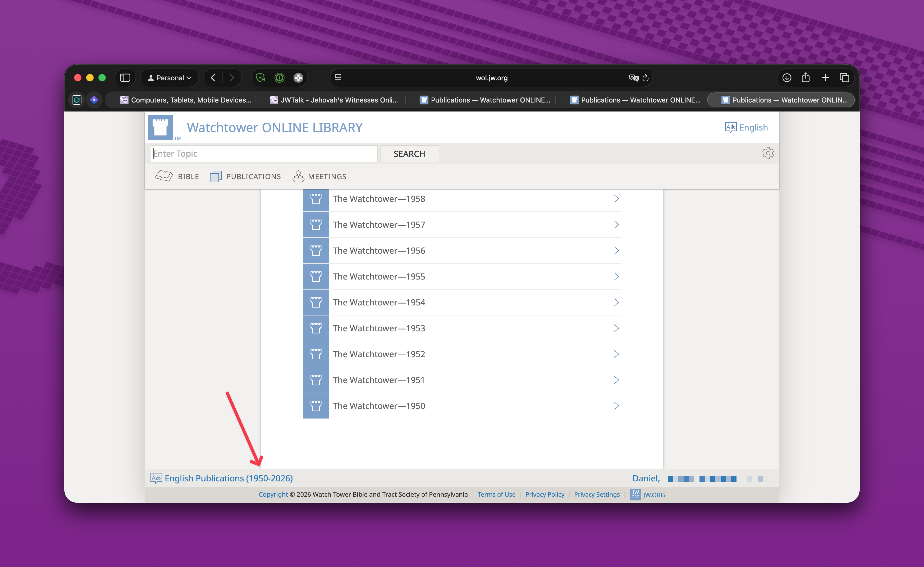Click the 1Password extension icon
The width and height of the screenshot is (924, 567).
279,78
